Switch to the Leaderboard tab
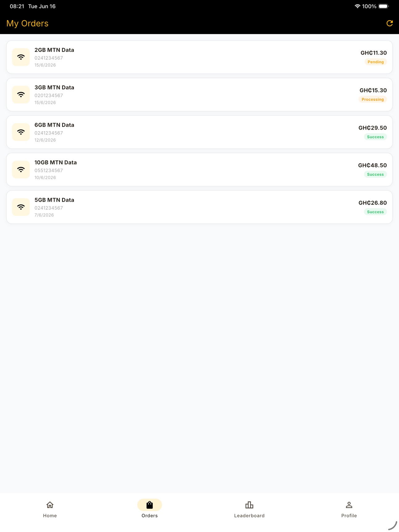Viewport: 399px width, 532px height. (249, 509)
